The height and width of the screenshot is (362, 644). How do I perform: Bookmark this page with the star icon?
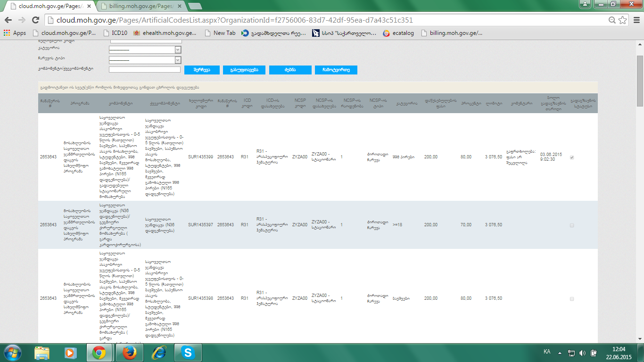tap(623, 20)
